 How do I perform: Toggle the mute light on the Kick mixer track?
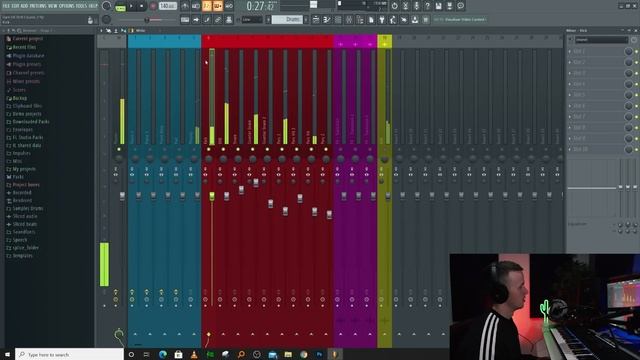coord(209,149)
